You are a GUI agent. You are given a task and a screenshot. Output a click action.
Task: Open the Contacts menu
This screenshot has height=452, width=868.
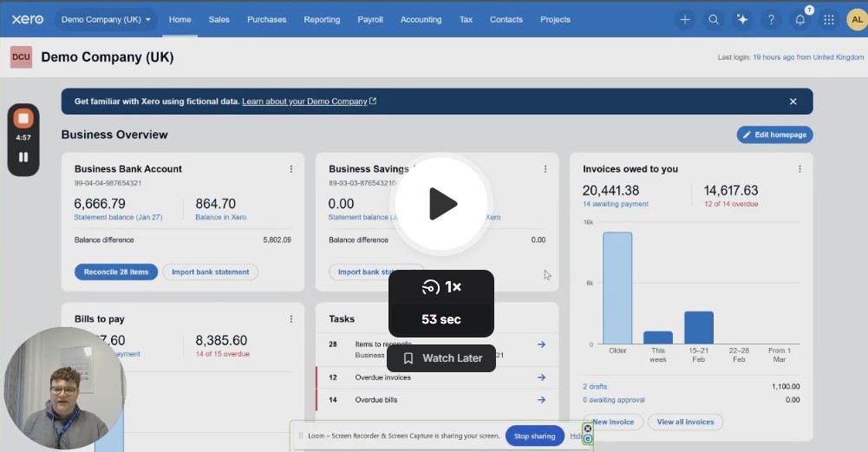click(x=506, y=19)
